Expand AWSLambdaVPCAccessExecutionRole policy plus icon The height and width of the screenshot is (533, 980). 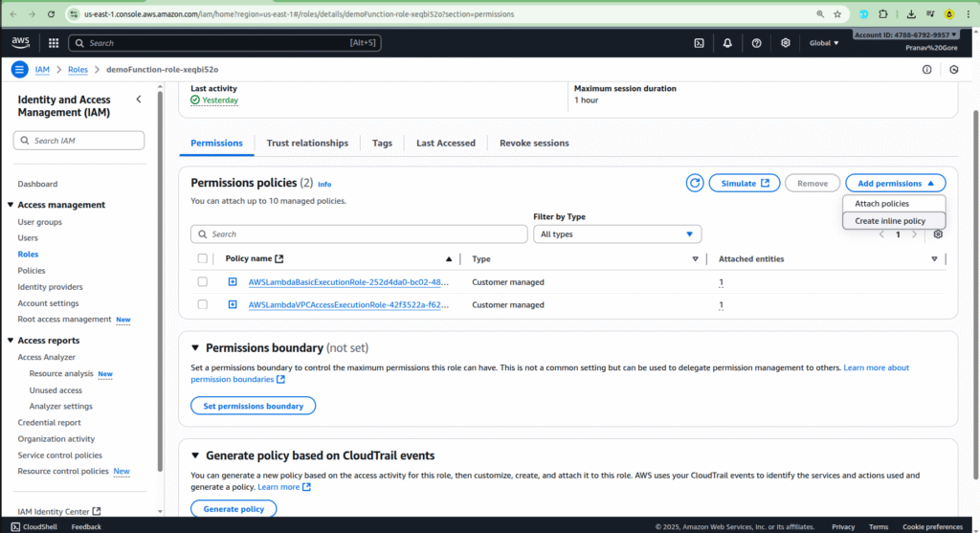click(233, 305)
